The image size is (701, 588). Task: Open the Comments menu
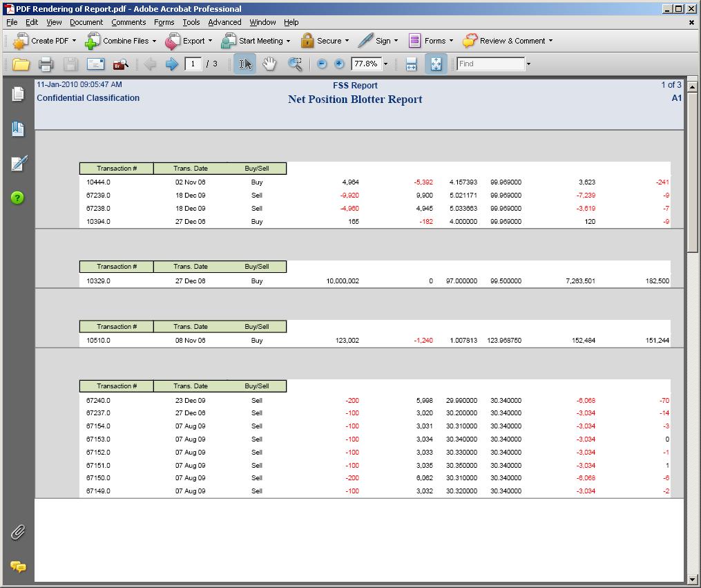[x=128, y=22]
